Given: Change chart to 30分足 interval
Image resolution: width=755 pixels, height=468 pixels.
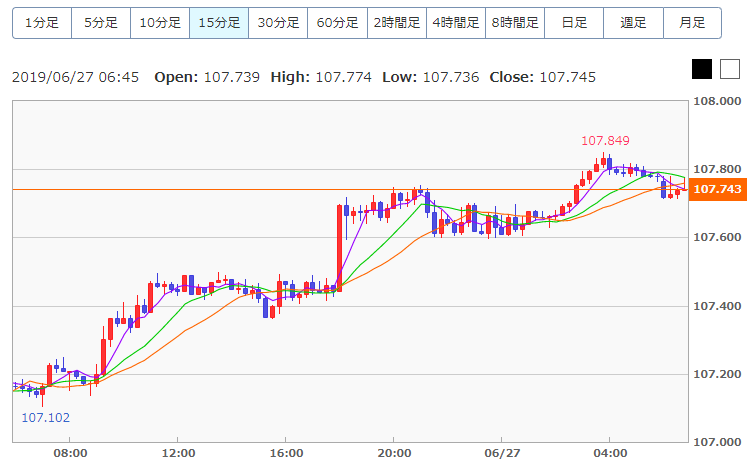Looking at the screenshot, I should 278,23.
